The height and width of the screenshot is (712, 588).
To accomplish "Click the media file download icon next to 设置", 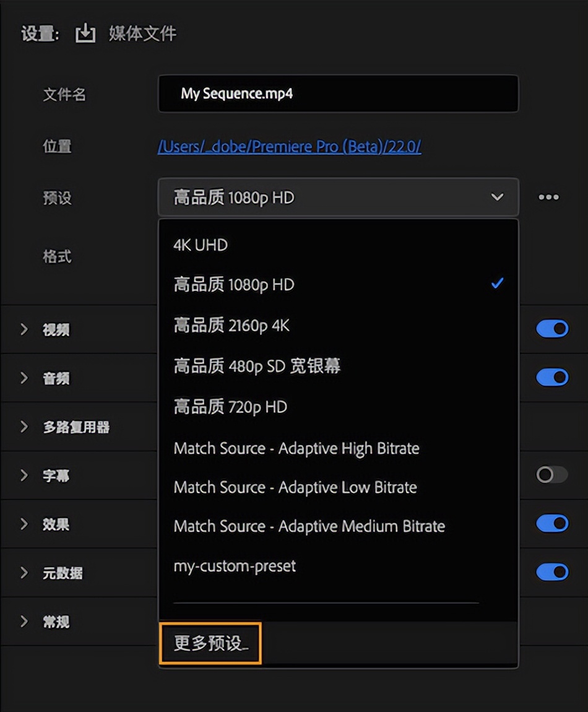I will (85, 34).
